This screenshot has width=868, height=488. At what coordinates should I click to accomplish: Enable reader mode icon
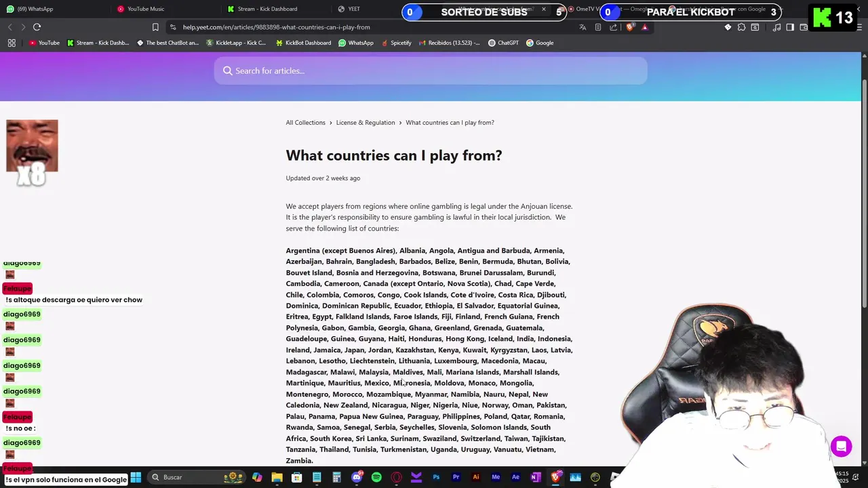tap(598, 27)
